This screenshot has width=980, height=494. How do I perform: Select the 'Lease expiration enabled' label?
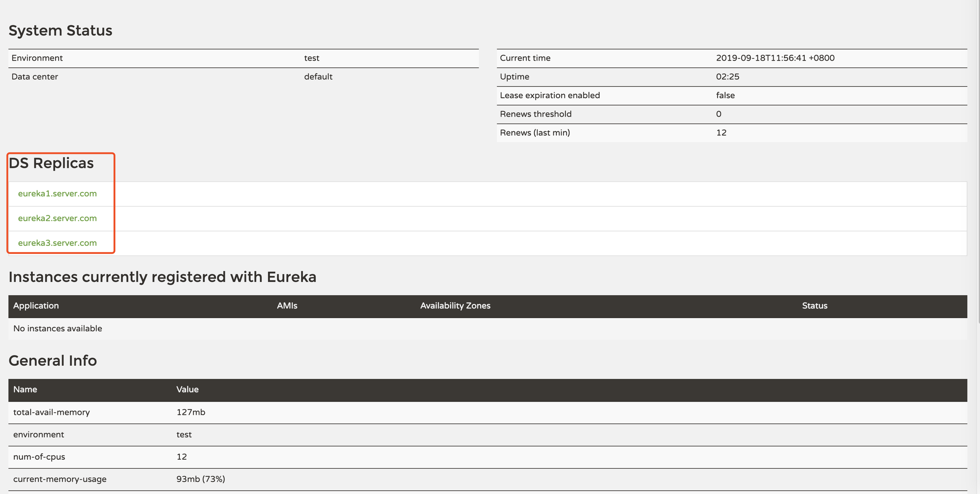tap(550, 95)
